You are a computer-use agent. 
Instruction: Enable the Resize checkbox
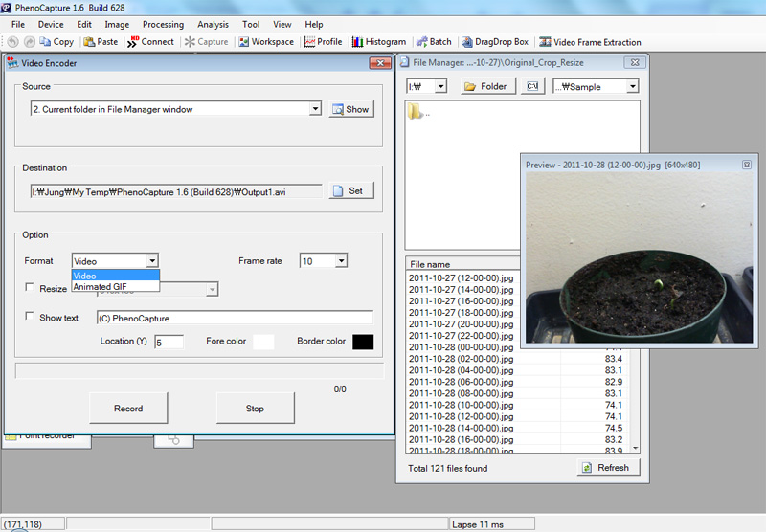pyautogui.click(x=31, y=288)
